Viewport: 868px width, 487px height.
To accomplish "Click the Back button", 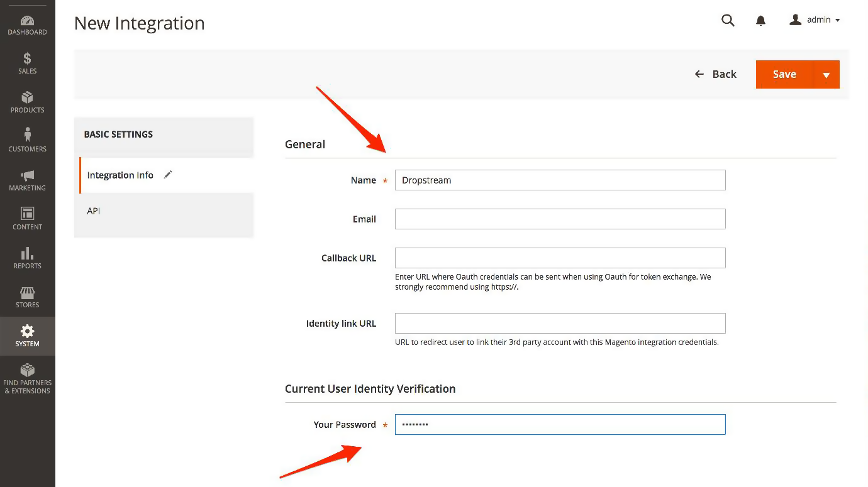I will pyautogui.click(x=715, y=74).
